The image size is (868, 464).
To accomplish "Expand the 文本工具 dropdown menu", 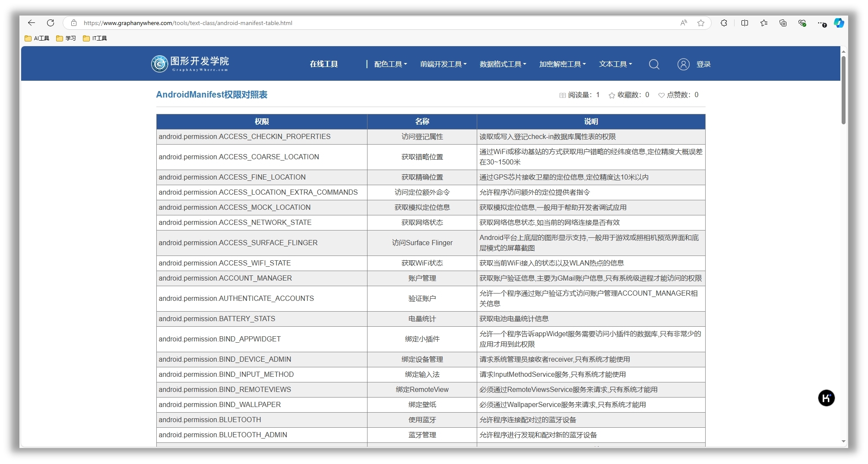I will 615,64.
